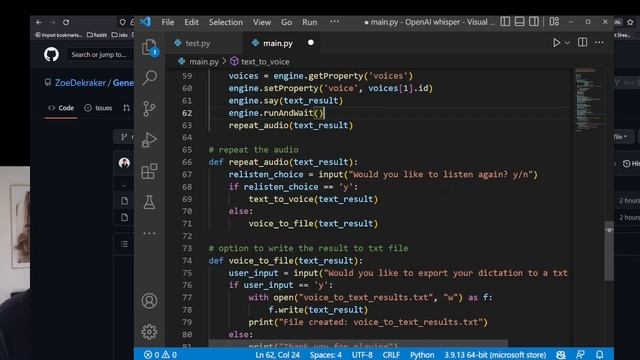Image resolution: width=640 pixels, height=360 pixels.
Task: Select the 3.9.13 64-bit Python interpreter
Action: (495, 355)
